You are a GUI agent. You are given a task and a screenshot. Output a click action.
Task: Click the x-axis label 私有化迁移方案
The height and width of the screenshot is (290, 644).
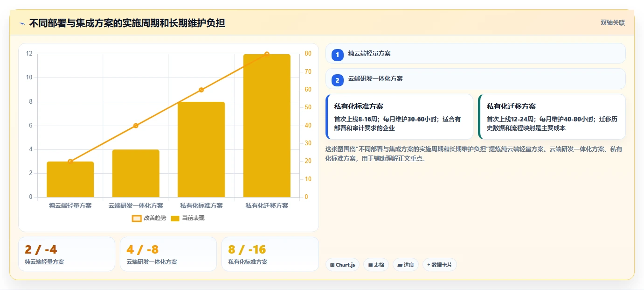click(267, 205)
